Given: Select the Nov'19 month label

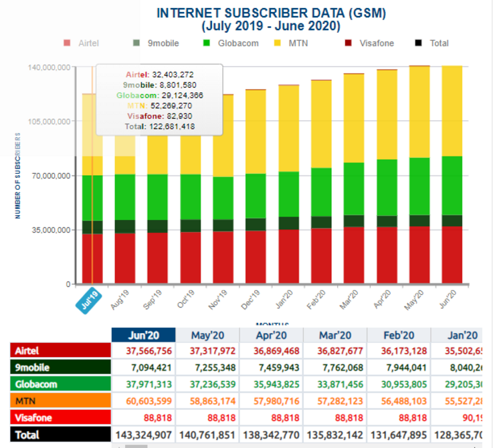Looking at the screenshot, I should (x=217, y=300).
